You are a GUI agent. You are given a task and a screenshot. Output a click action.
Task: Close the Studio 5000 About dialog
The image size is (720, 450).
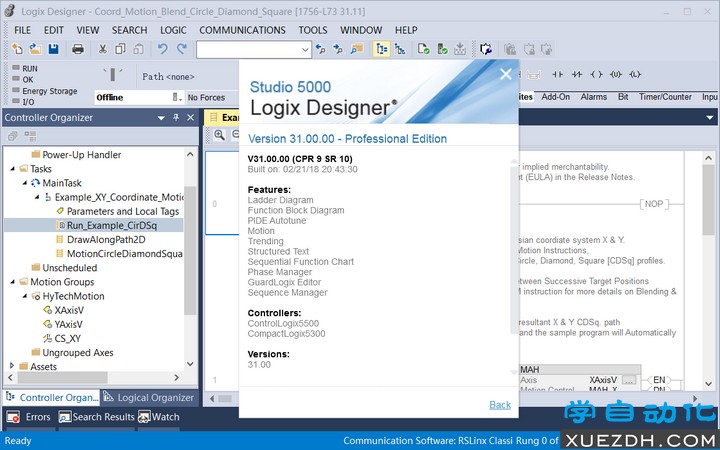pos(506,74)
